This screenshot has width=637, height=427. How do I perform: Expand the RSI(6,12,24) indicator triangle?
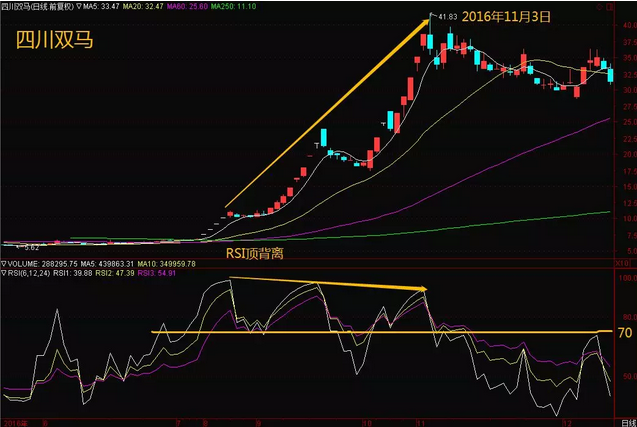(x=4, y=273)
